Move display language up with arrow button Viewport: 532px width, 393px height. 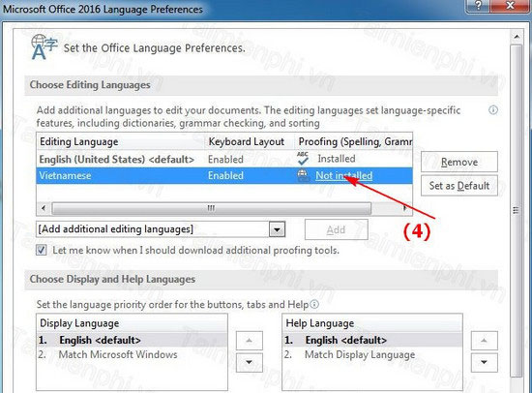249,341
